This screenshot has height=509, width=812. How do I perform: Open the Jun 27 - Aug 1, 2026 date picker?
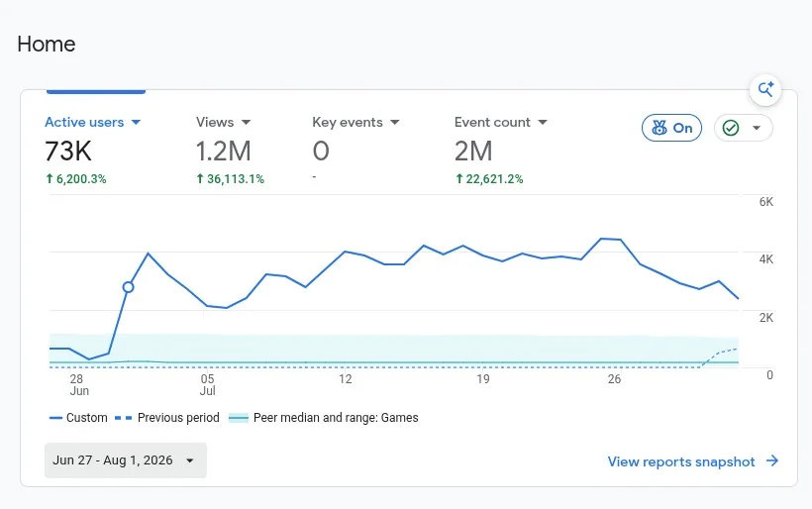[x=126, y=460]
